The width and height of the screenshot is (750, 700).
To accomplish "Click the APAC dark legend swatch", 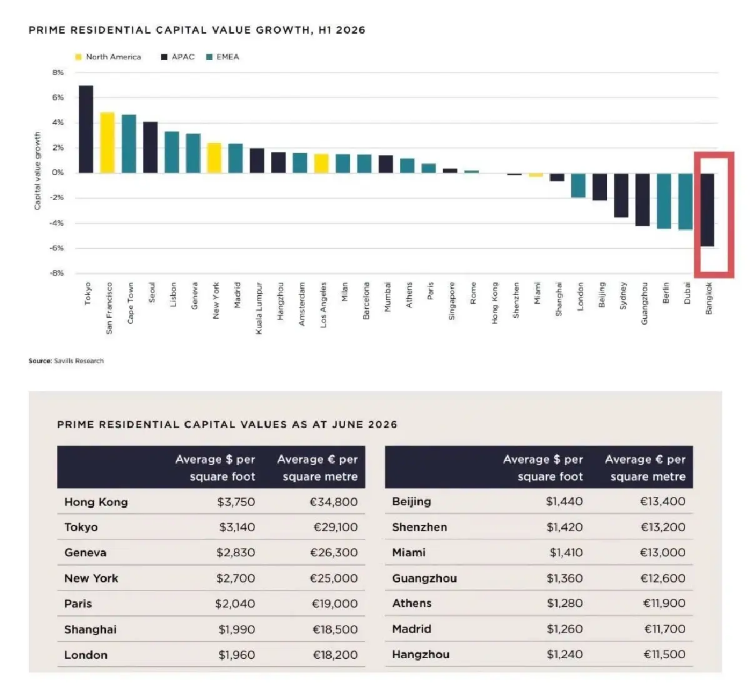I will point(164,57).
